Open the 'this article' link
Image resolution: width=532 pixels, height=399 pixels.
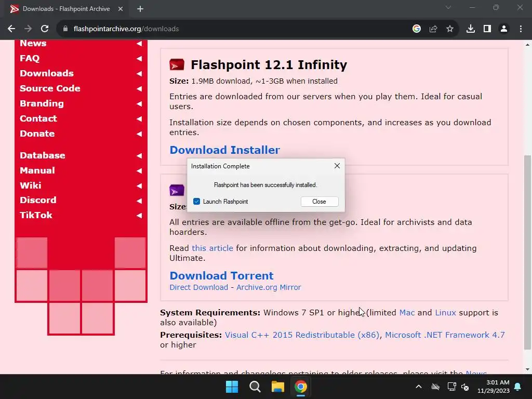pos(212,248)
